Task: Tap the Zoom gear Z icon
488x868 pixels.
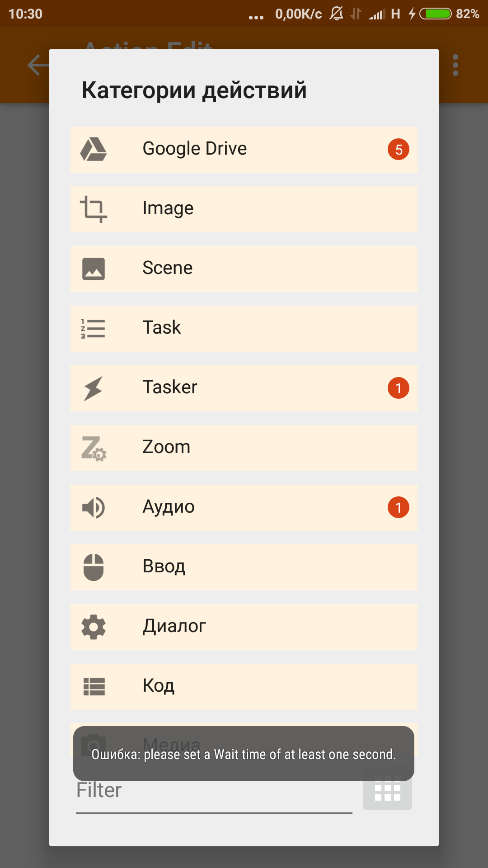Action: (x=94, y=448)
